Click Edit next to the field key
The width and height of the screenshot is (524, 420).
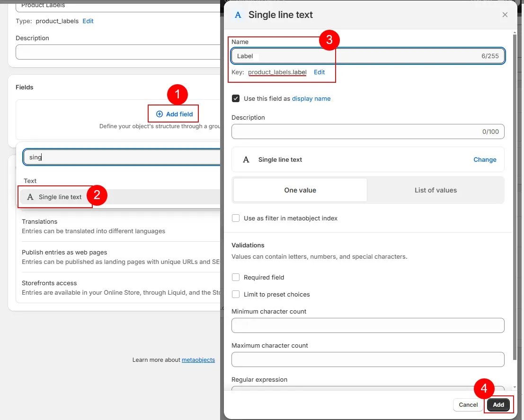click(320, 72)
